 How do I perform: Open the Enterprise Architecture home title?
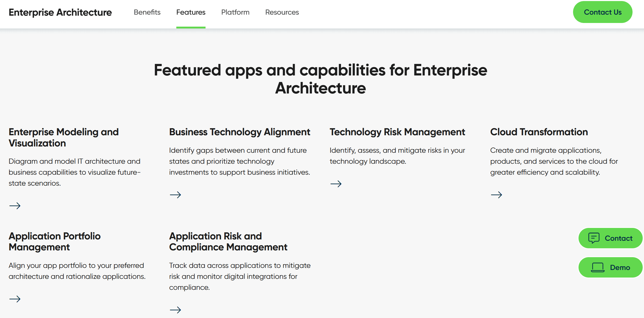[60, 12]
